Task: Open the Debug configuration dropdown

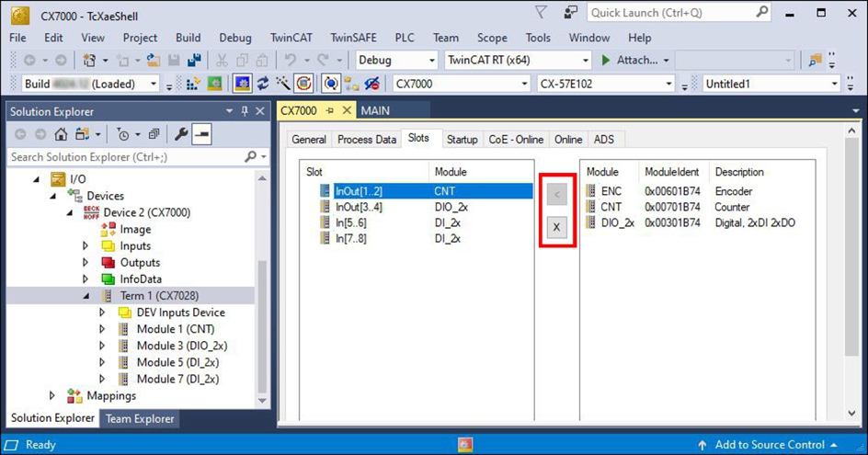Action: click(x=432, y=60)
